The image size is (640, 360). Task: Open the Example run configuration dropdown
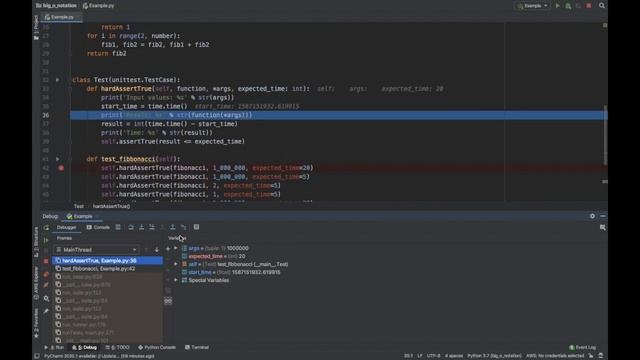[533, 6]
